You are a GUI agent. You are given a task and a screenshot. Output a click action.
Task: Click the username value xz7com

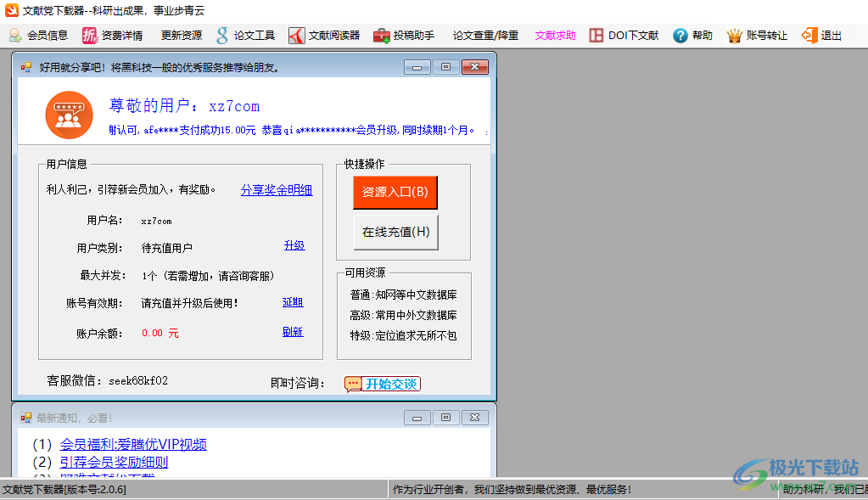point(157,221)
